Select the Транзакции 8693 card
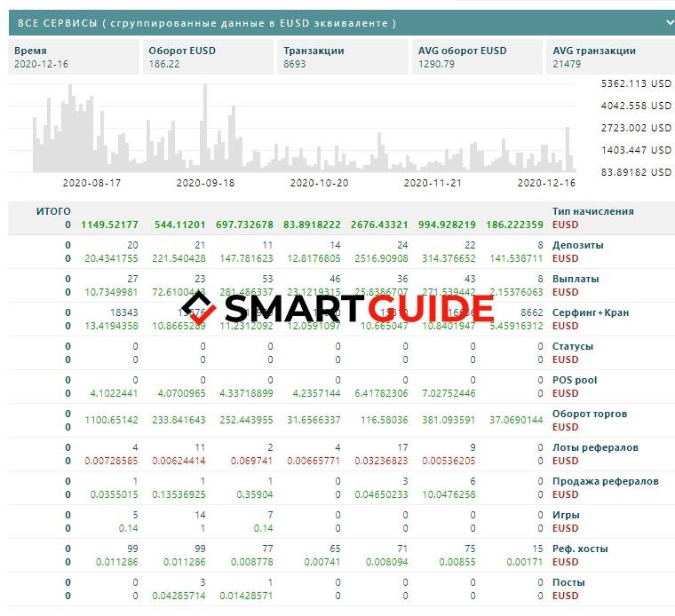The image size is (675, 616). click(x=343, y=57)
